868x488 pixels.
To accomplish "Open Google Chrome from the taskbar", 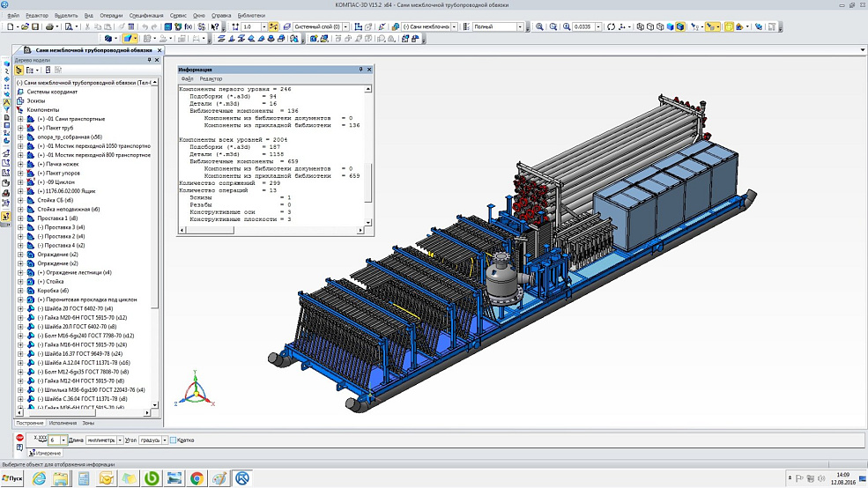I will click(197, 478).
